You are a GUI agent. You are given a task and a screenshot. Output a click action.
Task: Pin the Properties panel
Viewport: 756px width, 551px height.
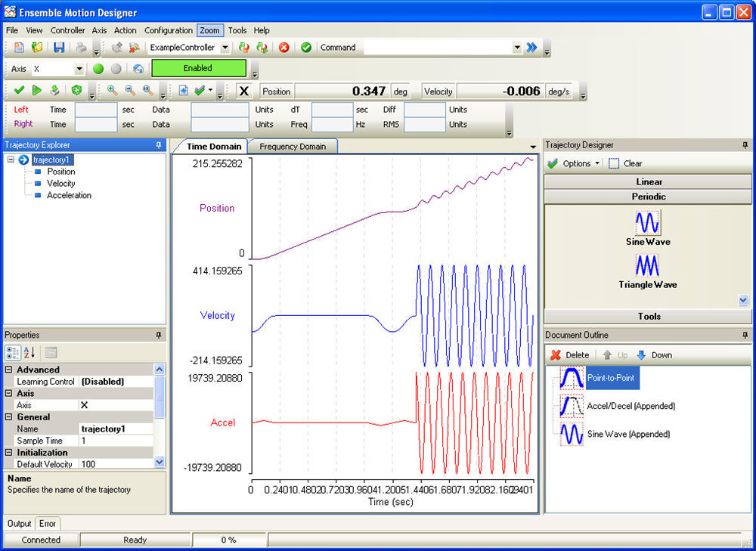point(158,335)
